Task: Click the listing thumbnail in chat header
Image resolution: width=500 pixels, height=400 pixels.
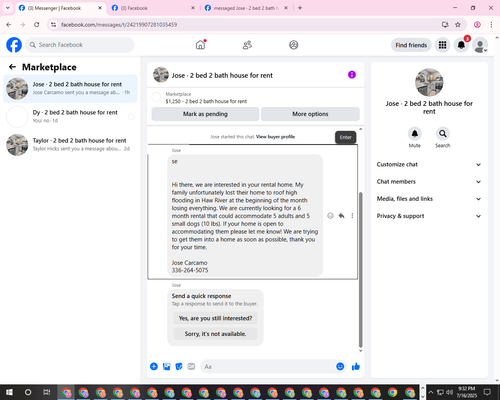Action: coord(161,75)
